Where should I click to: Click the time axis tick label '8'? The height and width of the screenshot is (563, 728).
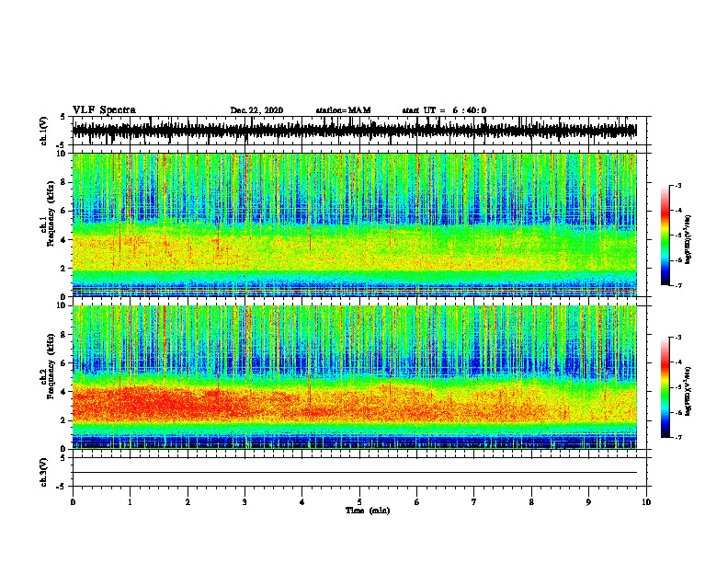[x=531, y=502]
